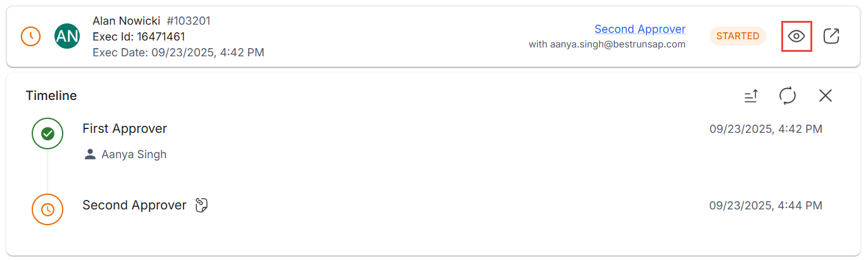Toggle the eye icon to show timeline

[x=796, y=36]
